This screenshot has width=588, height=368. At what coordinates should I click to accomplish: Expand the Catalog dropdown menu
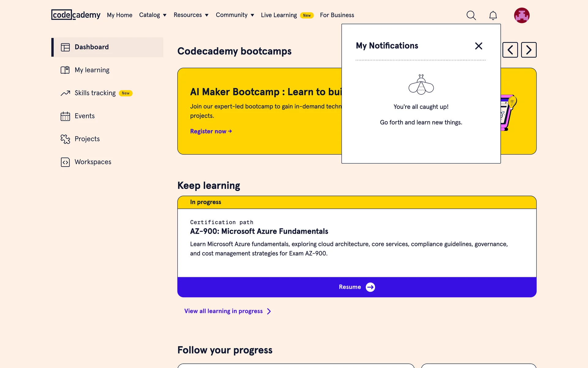[x=153, y=15]
